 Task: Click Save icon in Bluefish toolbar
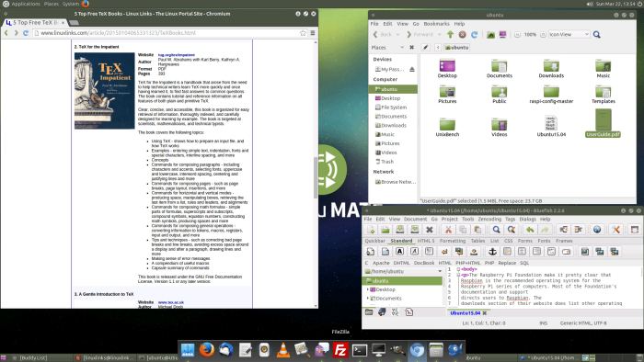(x=400, y=230)
